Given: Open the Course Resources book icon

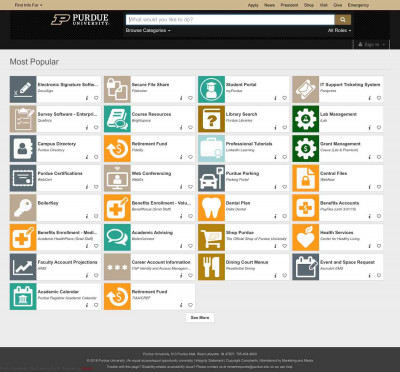Looking at the screenshot, I should (x=117, y=119).
